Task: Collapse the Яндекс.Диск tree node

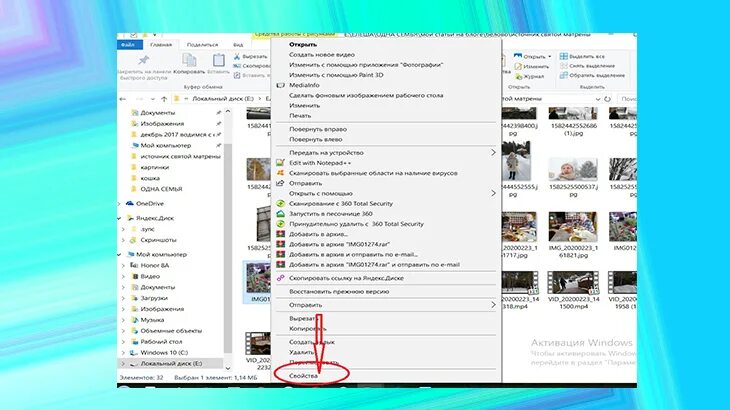Action: pyautogui.click(x=120, y=218)
